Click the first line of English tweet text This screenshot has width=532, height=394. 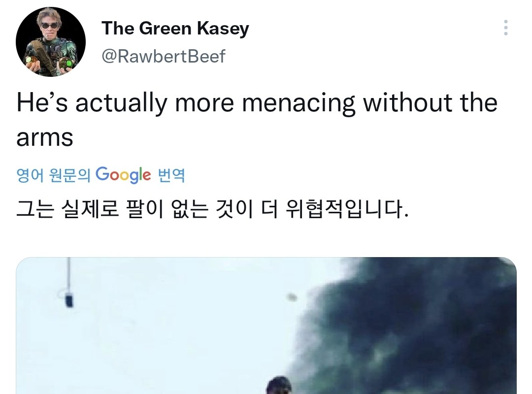tap(256, 103)
